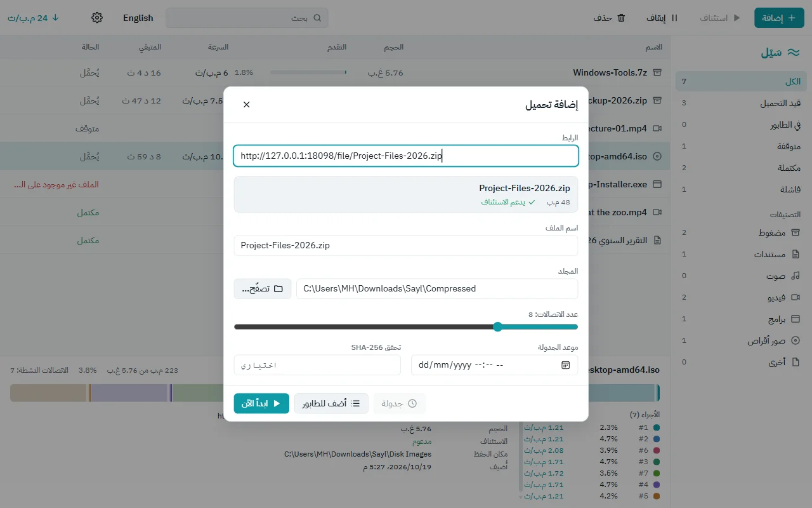Click the color dot of segment #5
Image resolution: width=812 pixels, height=508 pixels.
[x=657, y=497]
